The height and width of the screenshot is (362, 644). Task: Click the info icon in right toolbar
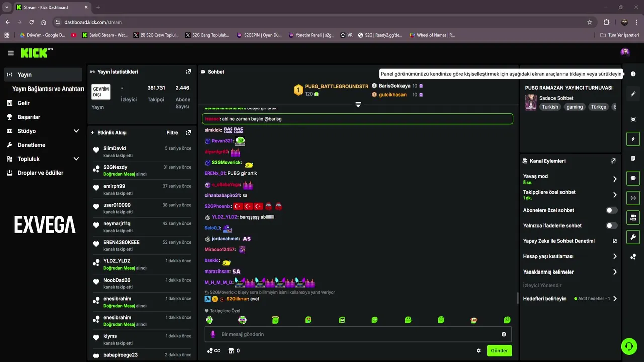633,74
